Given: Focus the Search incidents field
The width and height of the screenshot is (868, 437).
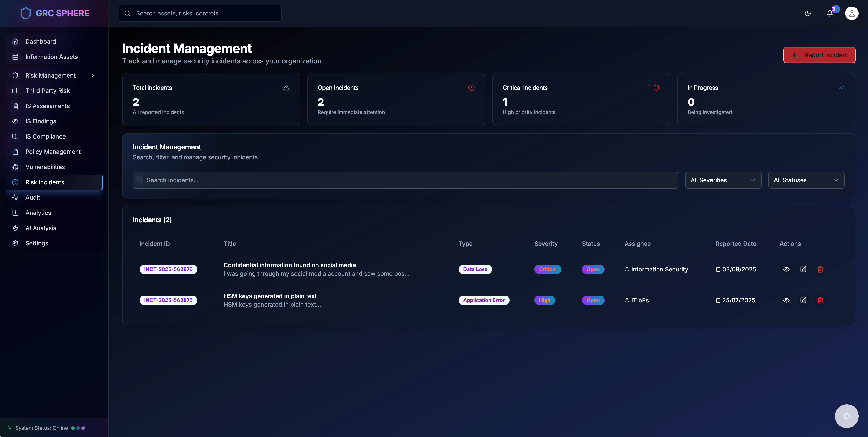Looking at the screenshot, I should coord(405,180).
